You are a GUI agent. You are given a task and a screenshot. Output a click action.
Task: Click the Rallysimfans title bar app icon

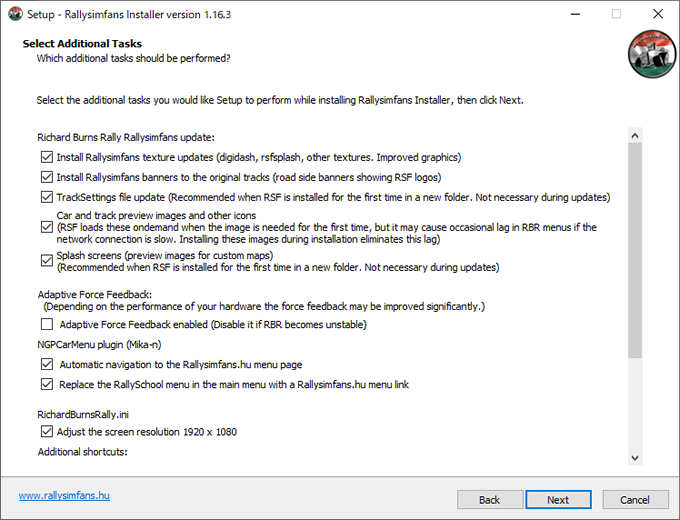pos(15,14)
